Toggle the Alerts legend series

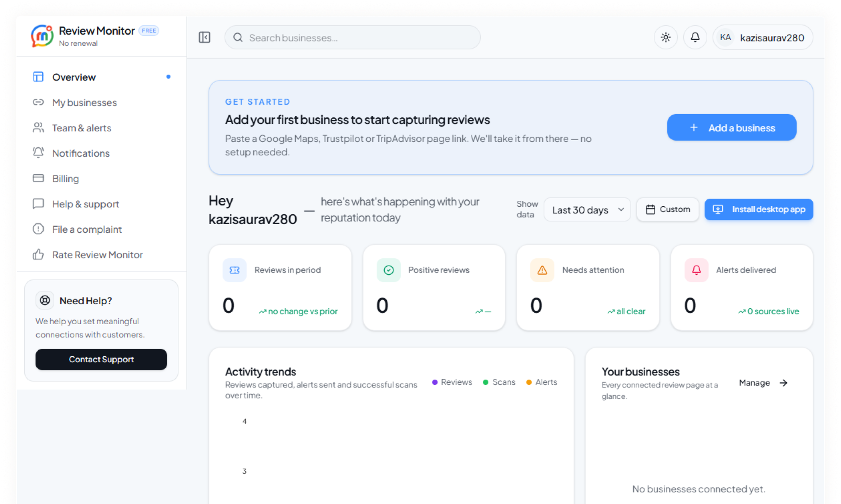(541, 382)
